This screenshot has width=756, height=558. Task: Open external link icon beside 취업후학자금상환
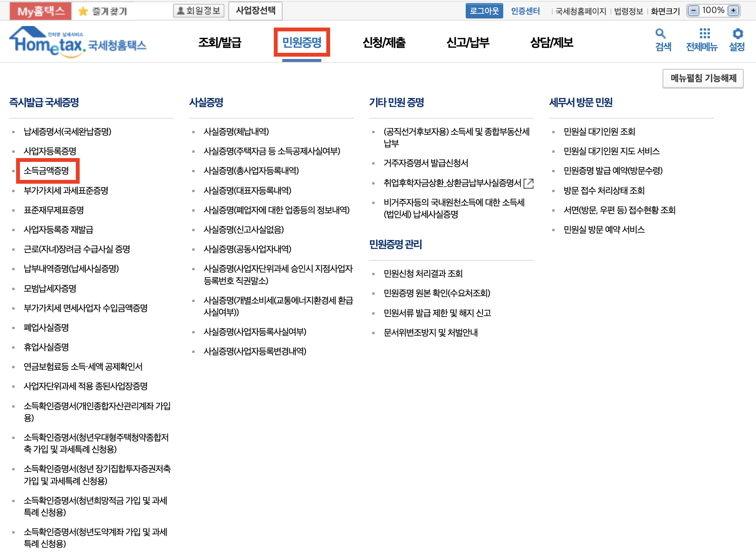529,183
